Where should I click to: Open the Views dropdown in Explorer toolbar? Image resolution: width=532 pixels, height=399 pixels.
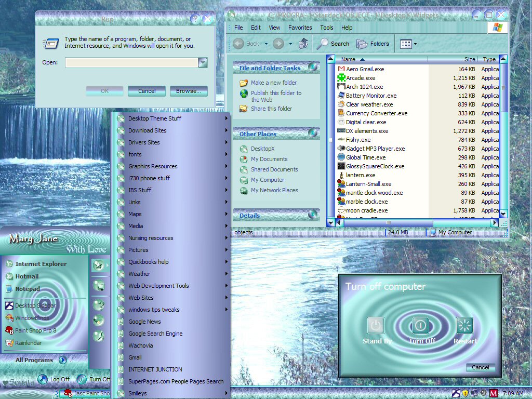click(x=408, y=44)
